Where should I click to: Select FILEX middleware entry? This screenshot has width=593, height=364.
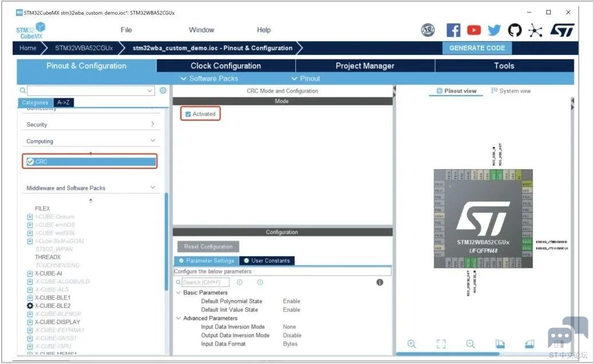[x=42, y=208]
